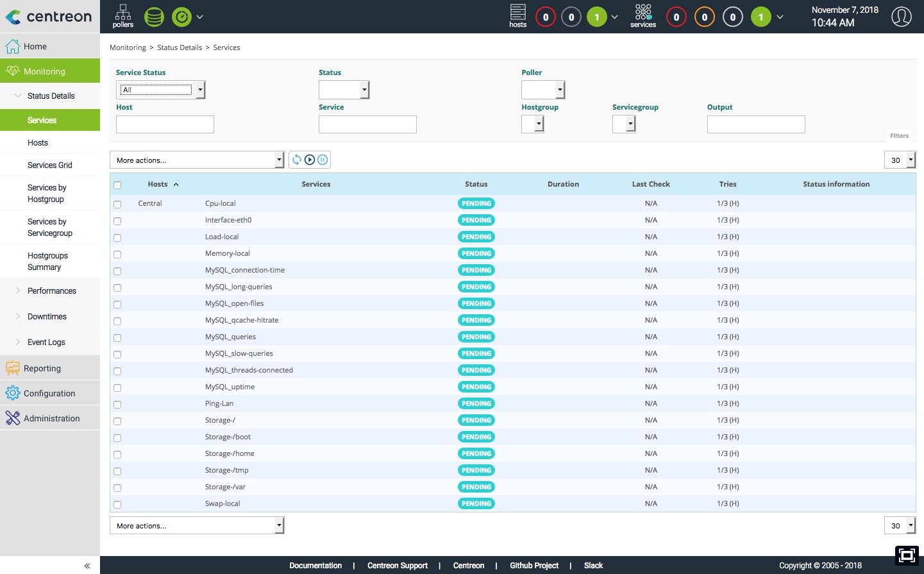Viewport: 924px width, 574px height.
Task: Select the Swap-local row checkbox
Action: (x=117, y=505)
